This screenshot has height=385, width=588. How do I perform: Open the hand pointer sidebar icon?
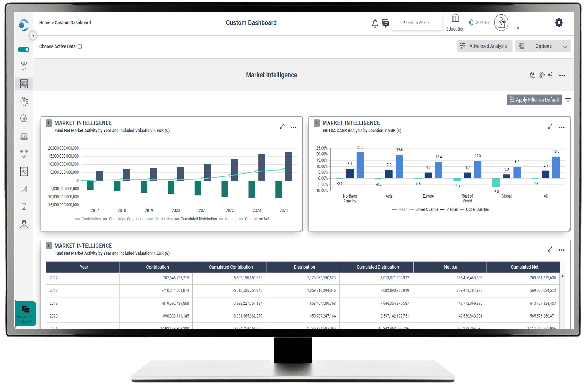pos(24,66)
